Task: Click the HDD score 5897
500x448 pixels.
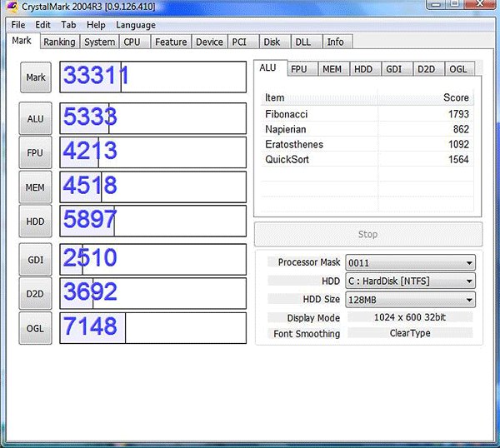Action: 90,219
